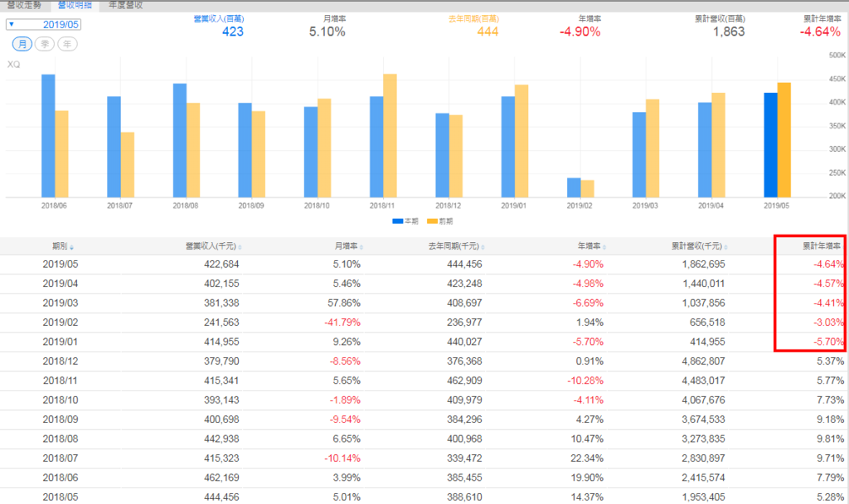Click the sort icon beside 月增率 table header
Image resolution: width=849 pixels, height=504 pixels.
point(361,247)
